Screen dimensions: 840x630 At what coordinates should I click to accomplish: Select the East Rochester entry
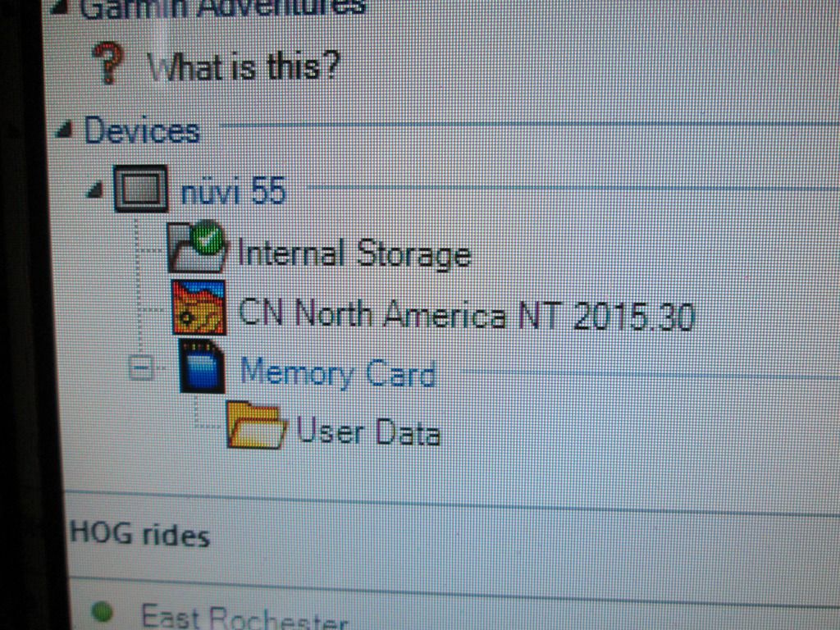[244, 617]
